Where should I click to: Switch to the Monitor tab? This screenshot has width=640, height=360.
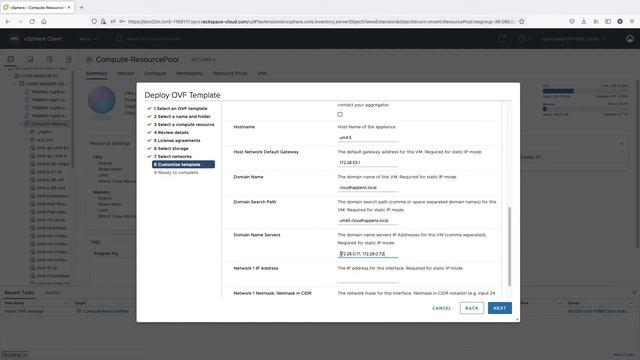[x=125, y=73]
